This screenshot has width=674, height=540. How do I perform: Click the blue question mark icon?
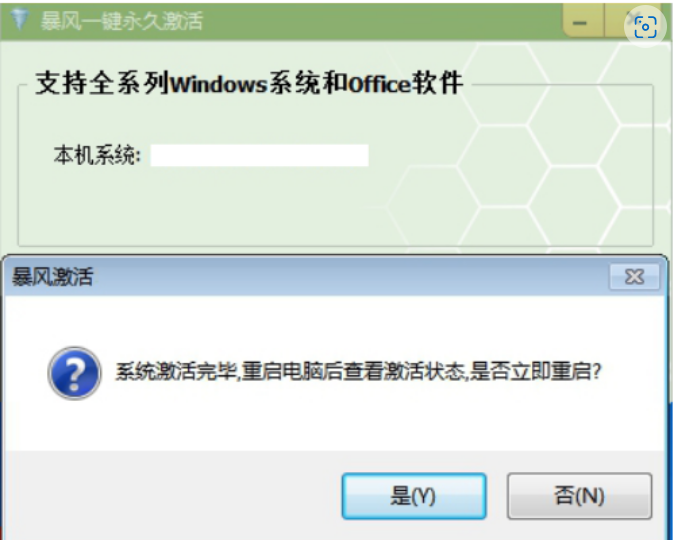75,373
